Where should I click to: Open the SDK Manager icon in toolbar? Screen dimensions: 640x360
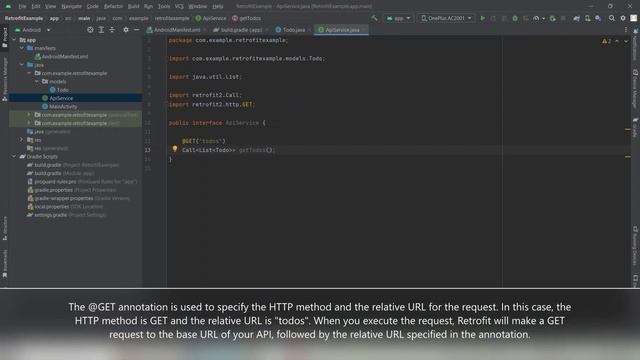(x=598, y=18)
